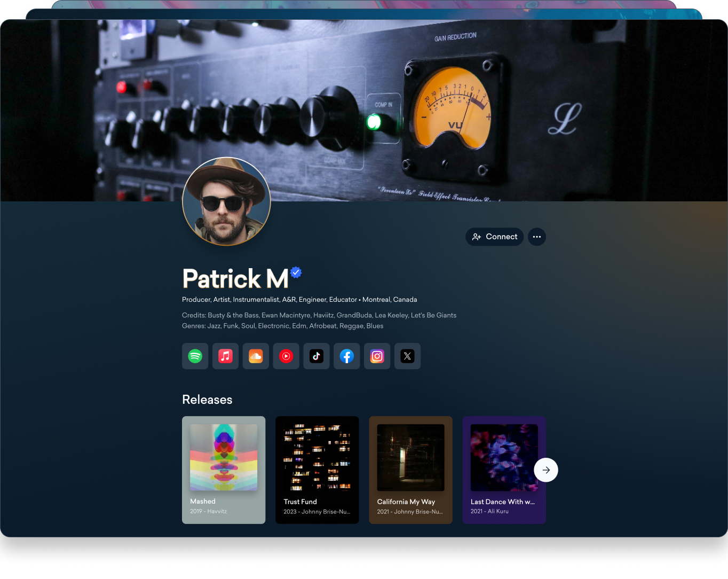The width and height of the screenshot is (728, 579).
Task: Open the Trust Fund release cover
Action: [x=317, y=457]
